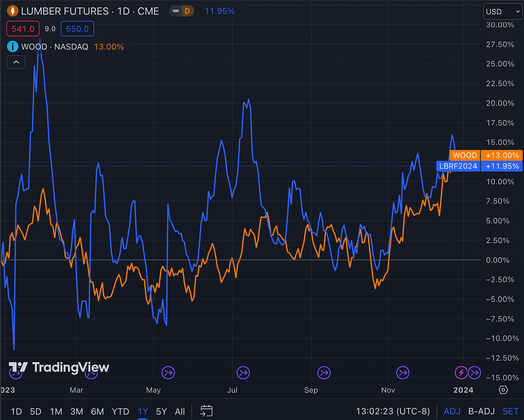Open the timezone menu showing 13:02:23 (UTC-8)
The image size is (524, 420).
click(393, 411)
